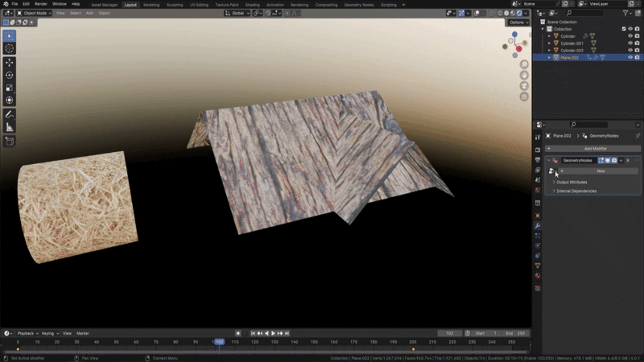Pin the properties editor context
644x362 pixels.
638,136
